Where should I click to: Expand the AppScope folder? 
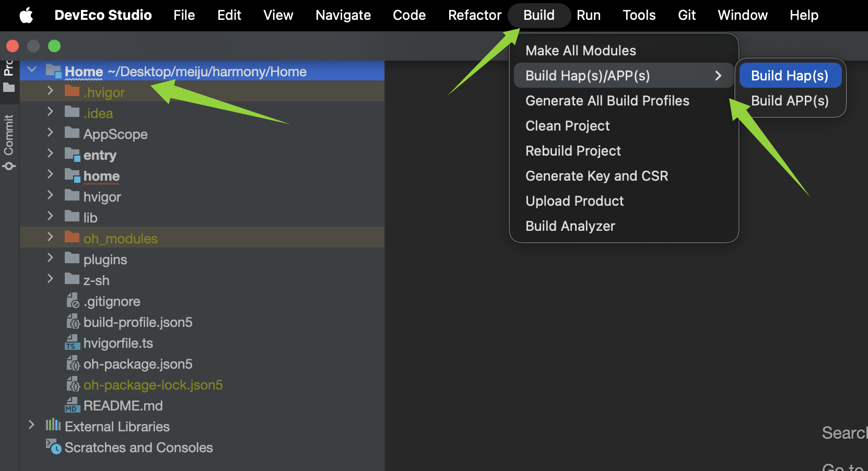[50, 132]
